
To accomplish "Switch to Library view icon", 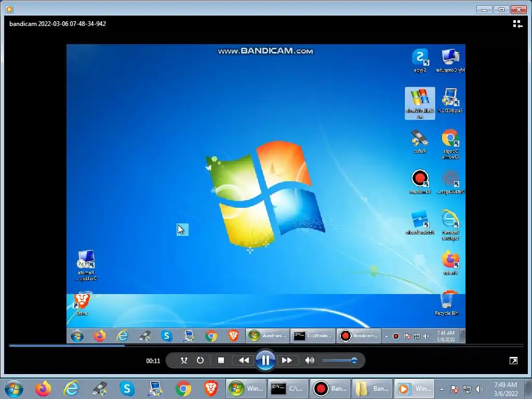I will point(517,24).
